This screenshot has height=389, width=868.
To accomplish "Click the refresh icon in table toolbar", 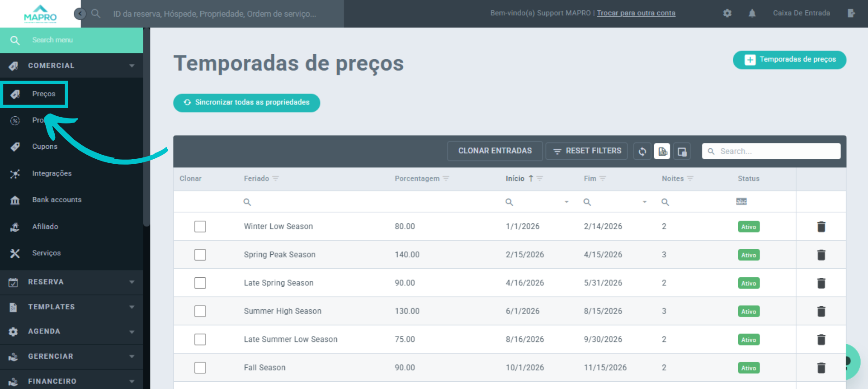I will [642, 151].
